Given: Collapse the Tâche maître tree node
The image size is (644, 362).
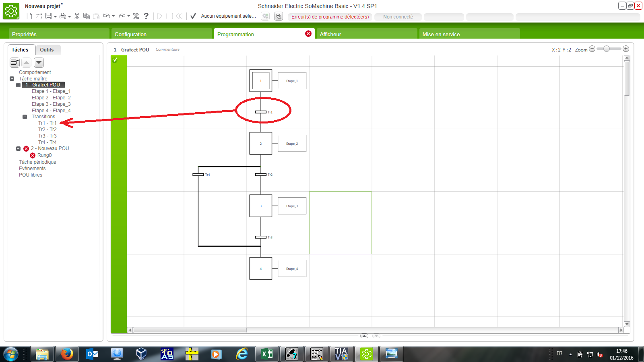Looking at the screenshot, I should (12, 79).
